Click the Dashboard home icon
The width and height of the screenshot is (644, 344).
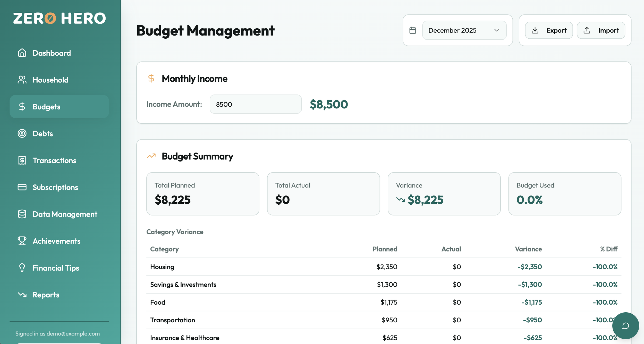tap(22, 53)
